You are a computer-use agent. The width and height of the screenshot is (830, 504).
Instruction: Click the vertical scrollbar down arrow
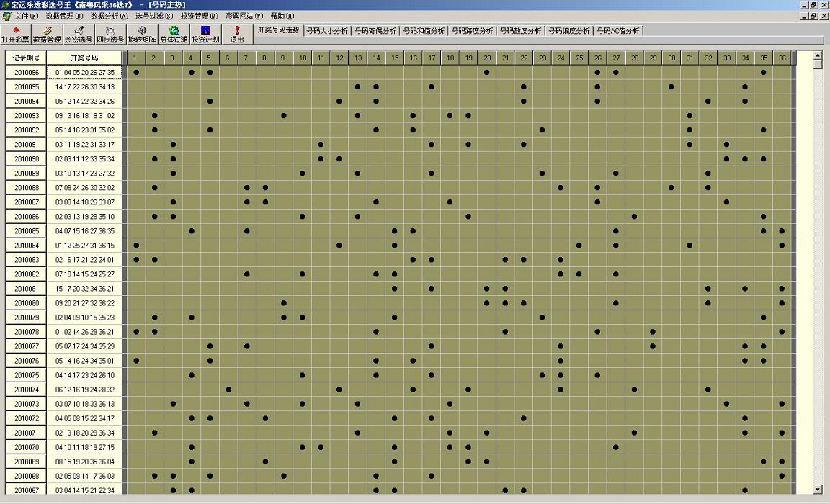[x=817, y=490]
